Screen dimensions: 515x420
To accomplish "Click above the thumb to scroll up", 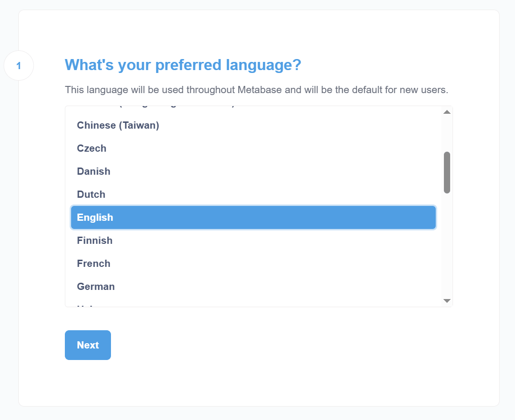I will (x=446, y=134).
